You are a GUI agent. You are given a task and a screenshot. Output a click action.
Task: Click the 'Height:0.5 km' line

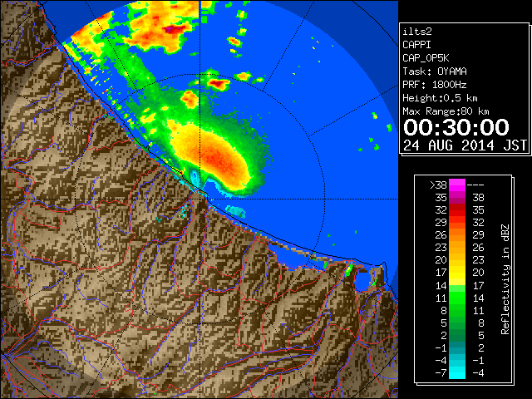click(440, 98)
